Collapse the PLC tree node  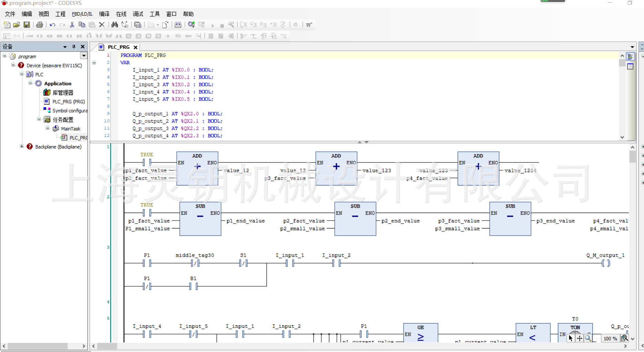pyautogui.click(x=22, y=74)
